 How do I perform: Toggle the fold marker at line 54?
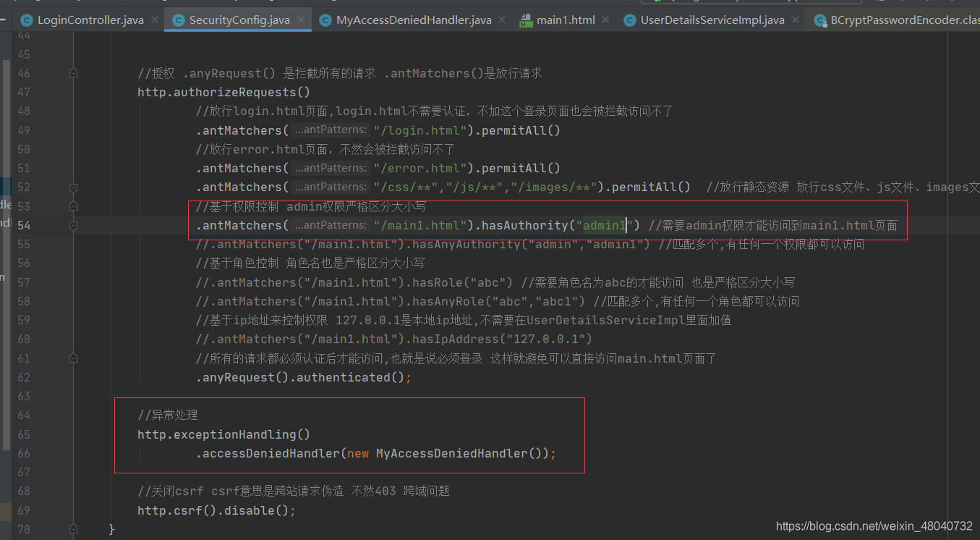[x=73, y=225]
